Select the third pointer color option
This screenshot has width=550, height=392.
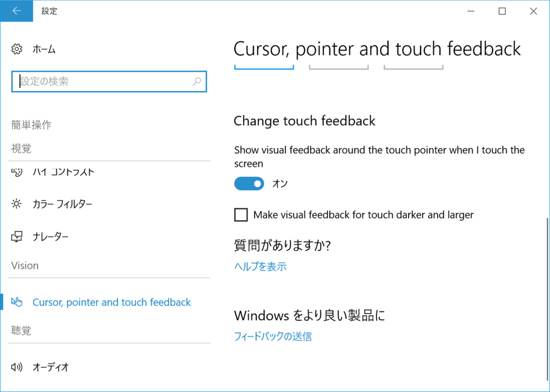(414, 67)
